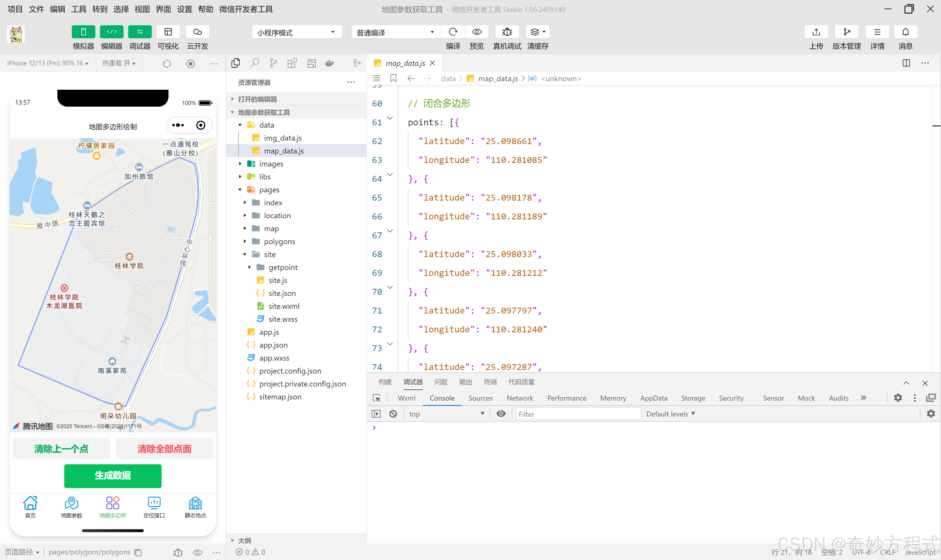The height and width of the screenshot is (560, 941).
Task: Click the 上传 upload icon
Action: 816,32
